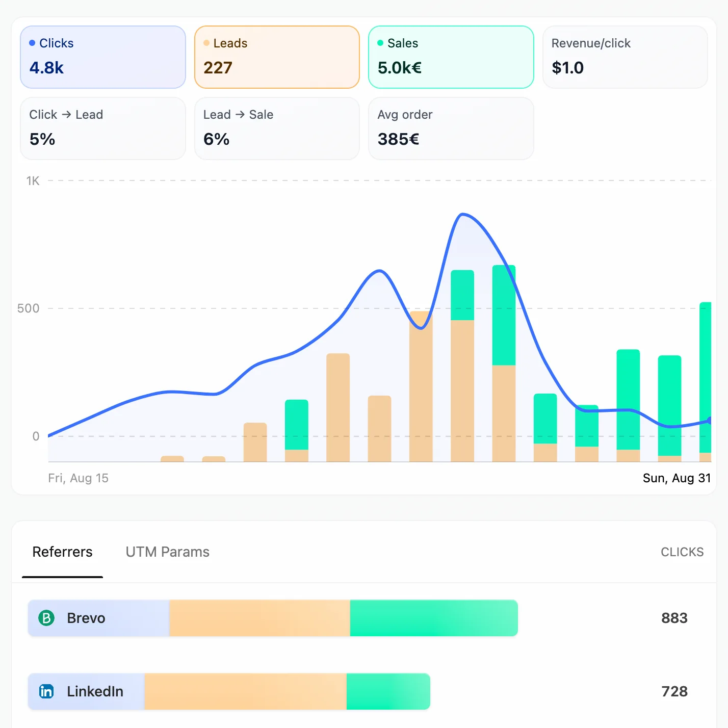728x728 pixels.
Task: Open the Revenue/click stat card
Action: (x=625, y=57)
